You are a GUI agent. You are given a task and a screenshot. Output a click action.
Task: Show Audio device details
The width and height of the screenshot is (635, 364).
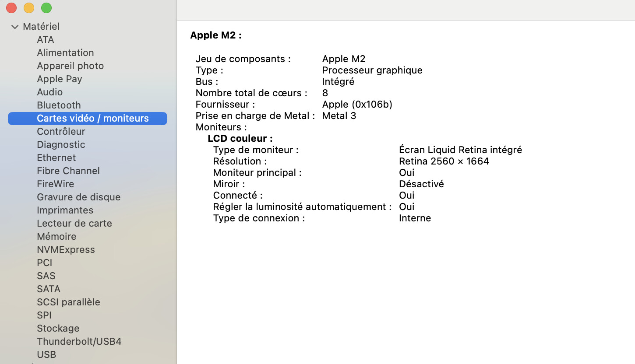tap(49, 92)
